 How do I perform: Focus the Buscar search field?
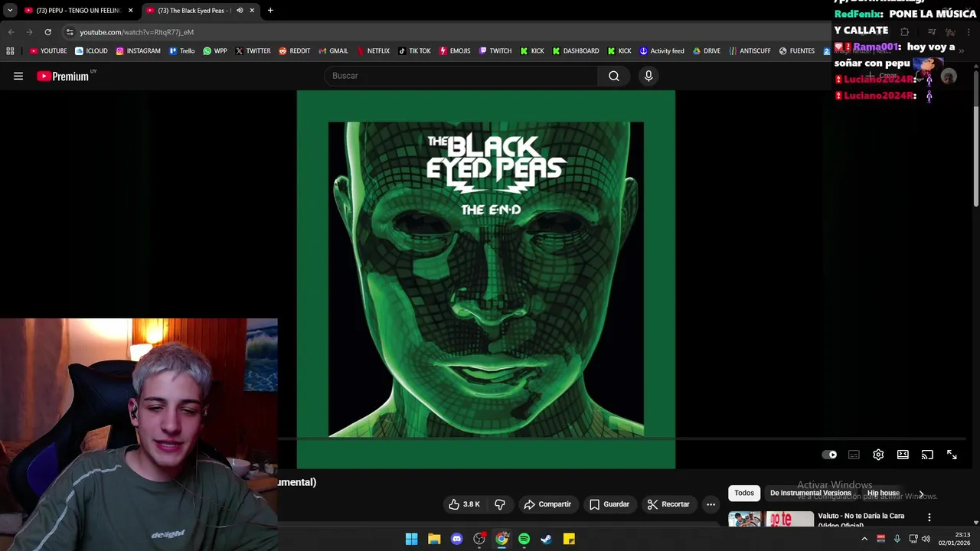[462, 76]
